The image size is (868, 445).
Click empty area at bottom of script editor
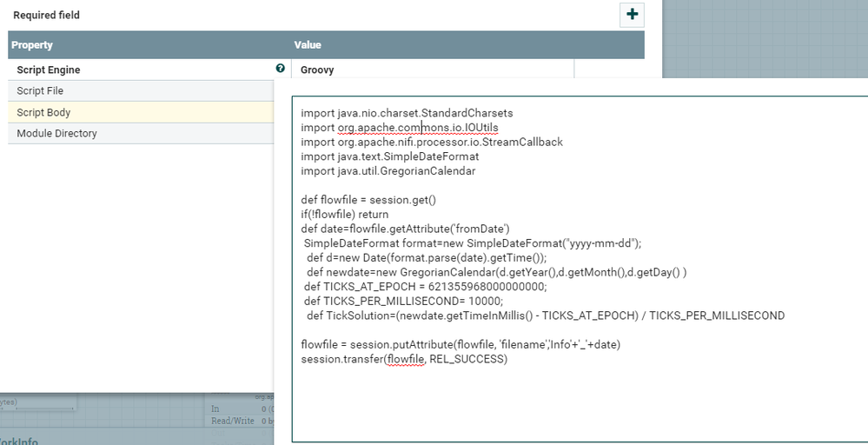pos(573,408)
